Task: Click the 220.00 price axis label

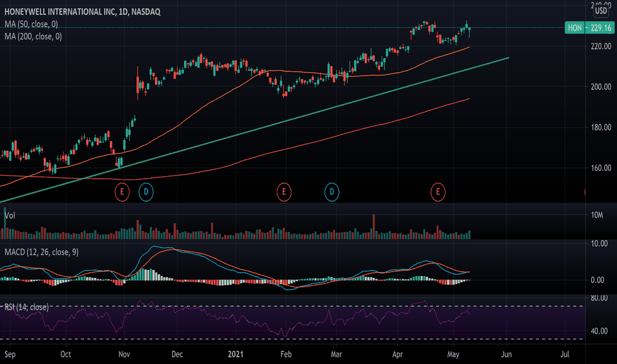Action: coord(601,46)
